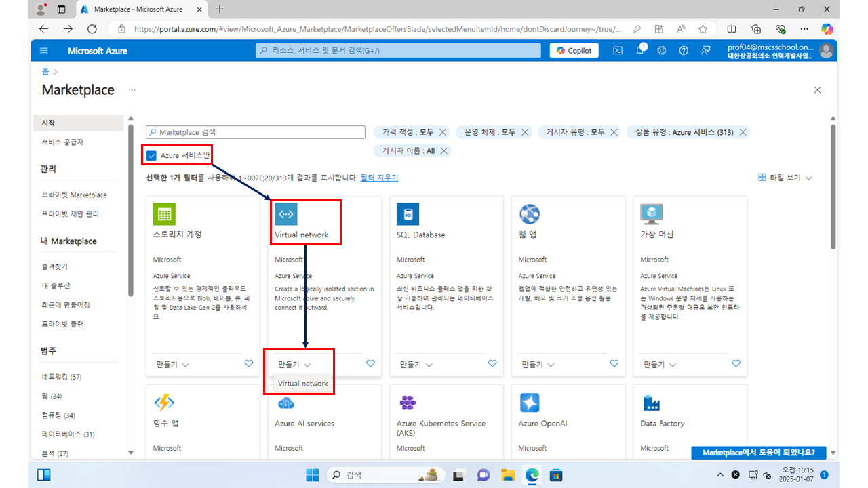Click the Copilot button
Screen dimensions: 868x488
coord(574,51)
